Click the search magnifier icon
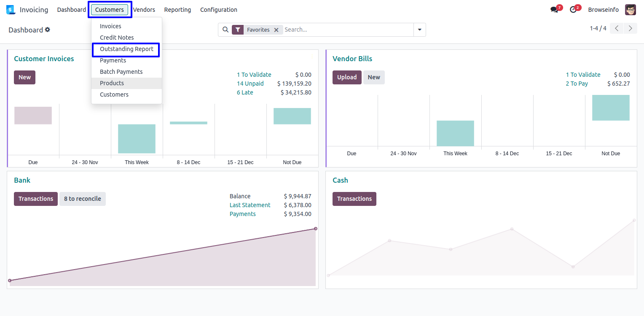The width and height of the screenshot is (644, 316). 225,30
